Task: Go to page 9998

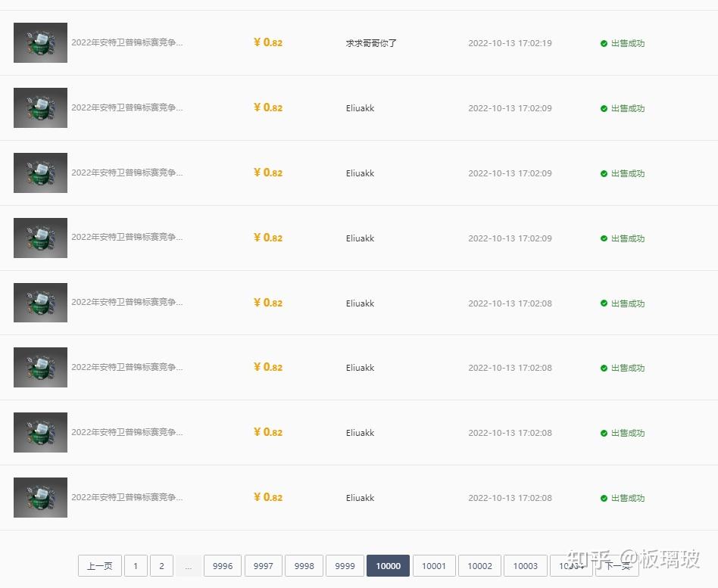Action: [304, 565]
